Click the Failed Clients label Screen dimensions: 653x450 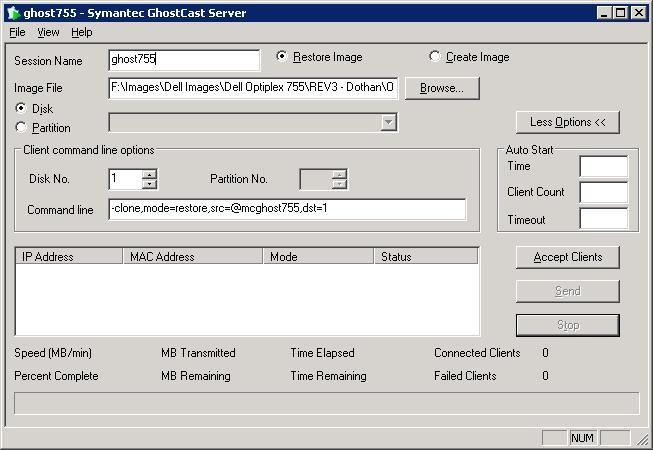(x=465, y=376)
